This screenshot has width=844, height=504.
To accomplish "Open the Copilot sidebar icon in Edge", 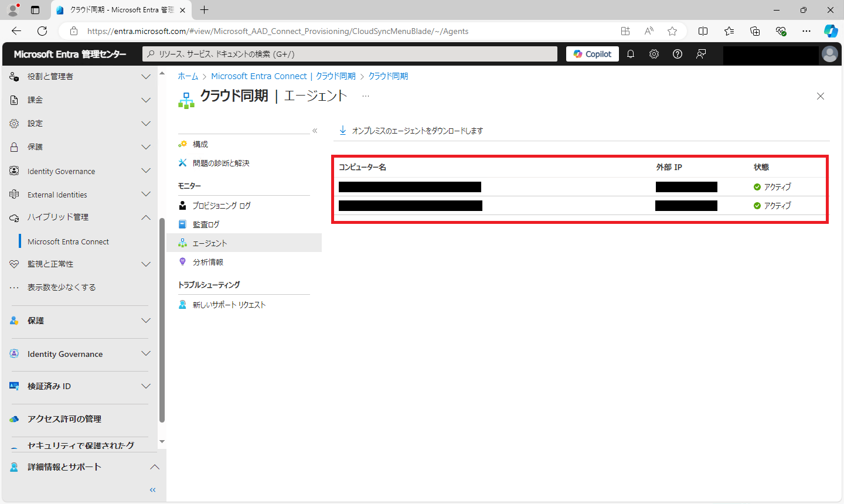I will tap(831, 31).
